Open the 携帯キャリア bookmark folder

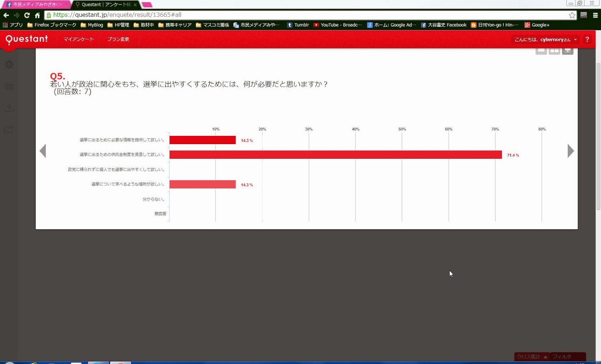[x=175, y=25]
